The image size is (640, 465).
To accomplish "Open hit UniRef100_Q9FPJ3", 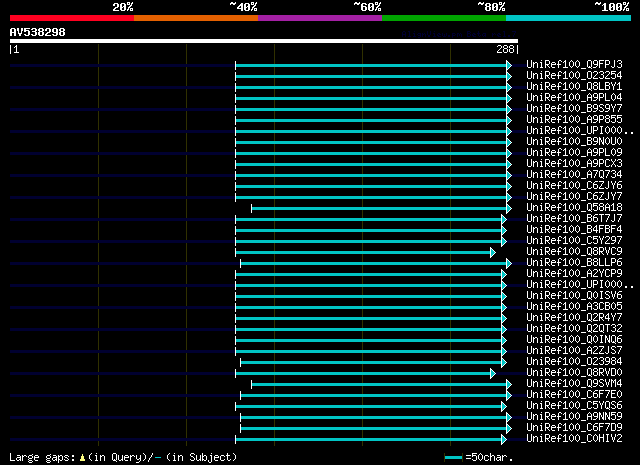I will tap(574, 64).
